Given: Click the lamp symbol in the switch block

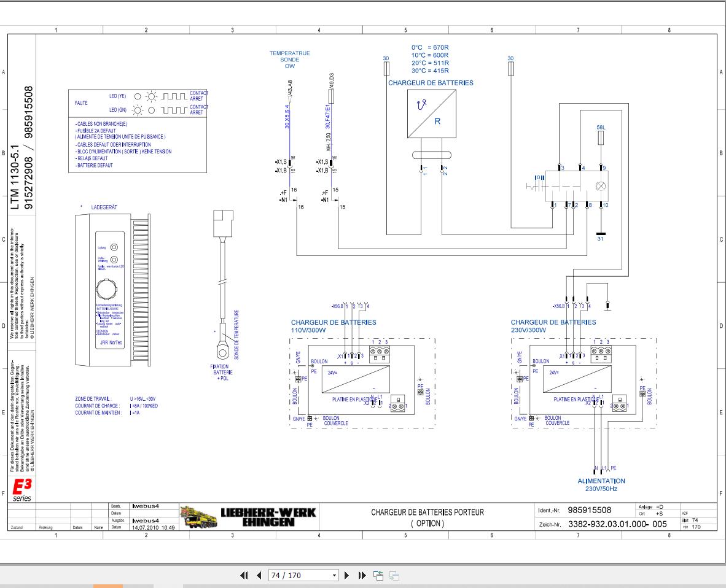Looking at the screenshot, I should (x=600, y=187).
